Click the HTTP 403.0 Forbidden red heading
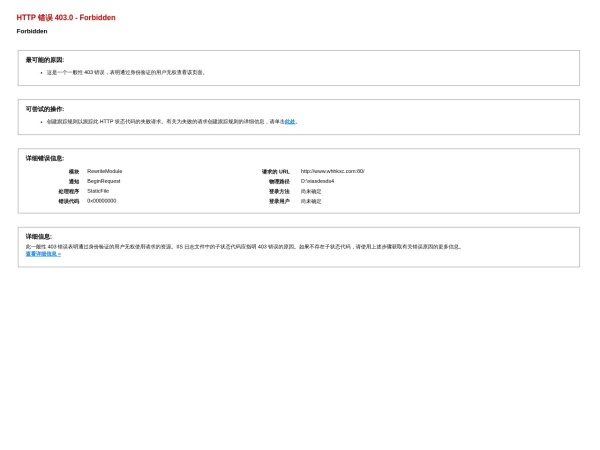 (x=66, y=18)
